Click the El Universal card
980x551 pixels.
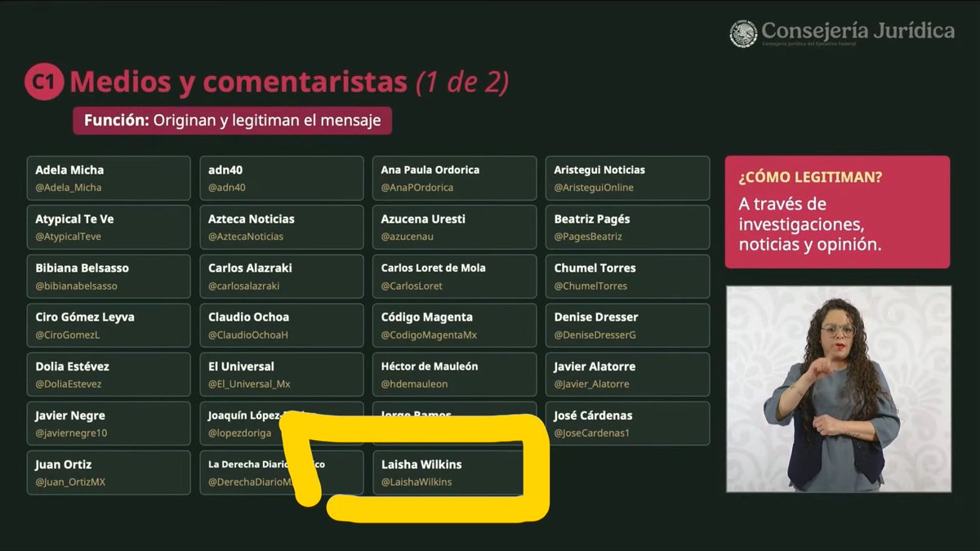click(x=282, y=375)
